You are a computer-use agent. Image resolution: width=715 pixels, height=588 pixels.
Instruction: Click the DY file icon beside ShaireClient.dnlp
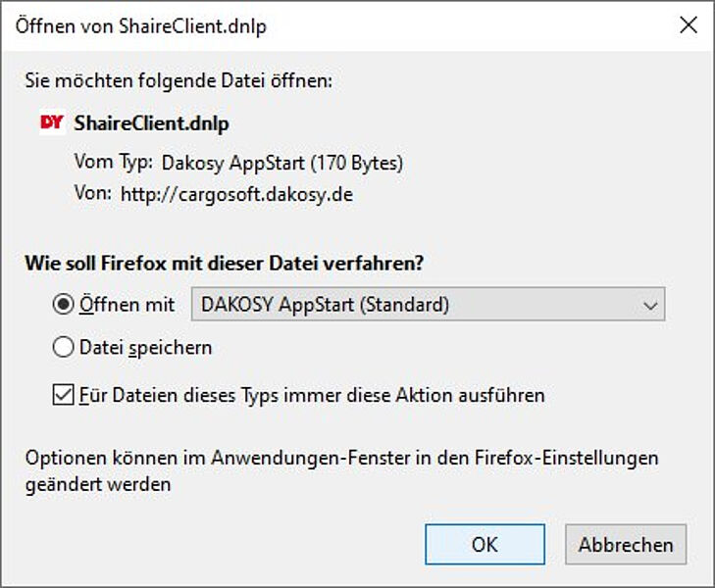pyautogui.click(x=52, y=123)
